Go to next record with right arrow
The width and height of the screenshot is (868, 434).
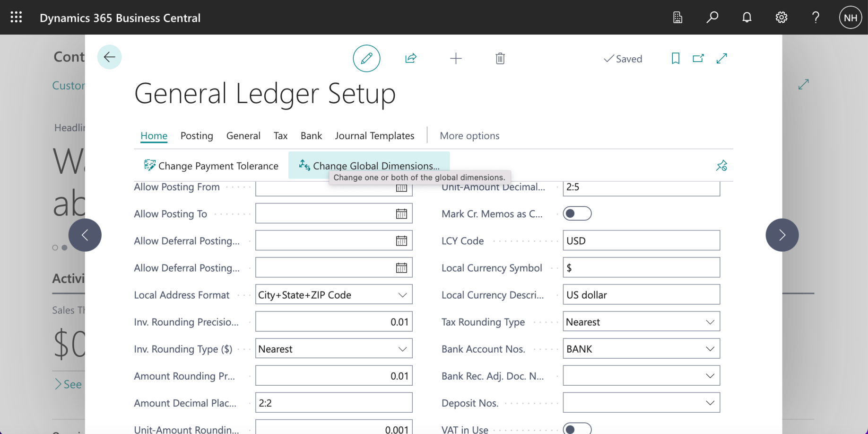[x=782, y=235]
